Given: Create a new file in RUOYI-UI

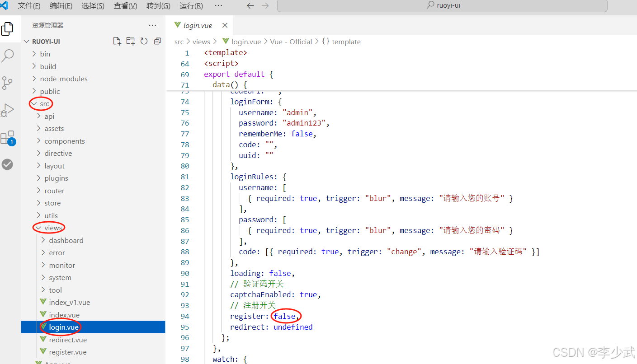Looking at the screenshot, I should coord(117,41).
